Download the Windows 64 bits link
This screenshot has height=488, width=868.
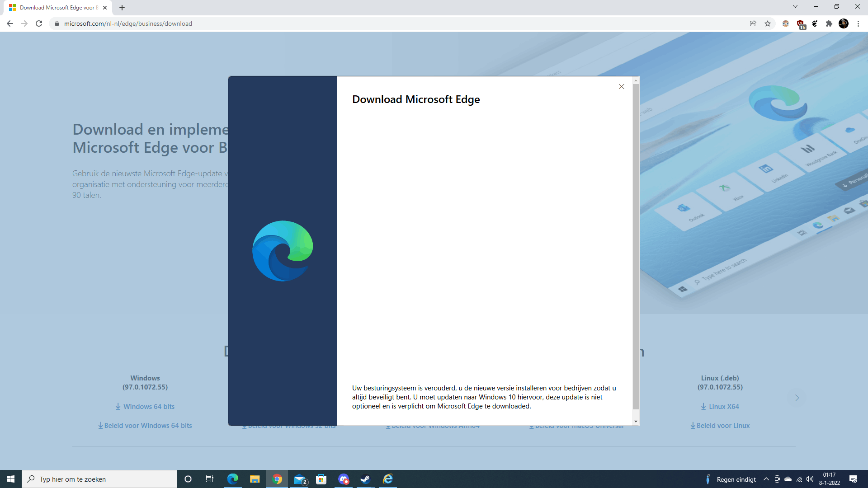145,407
